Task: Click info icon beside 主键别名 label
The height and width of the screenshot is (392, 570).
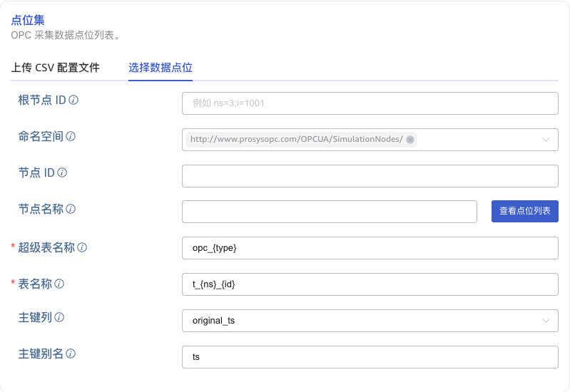Action: [x=71, y=354]
